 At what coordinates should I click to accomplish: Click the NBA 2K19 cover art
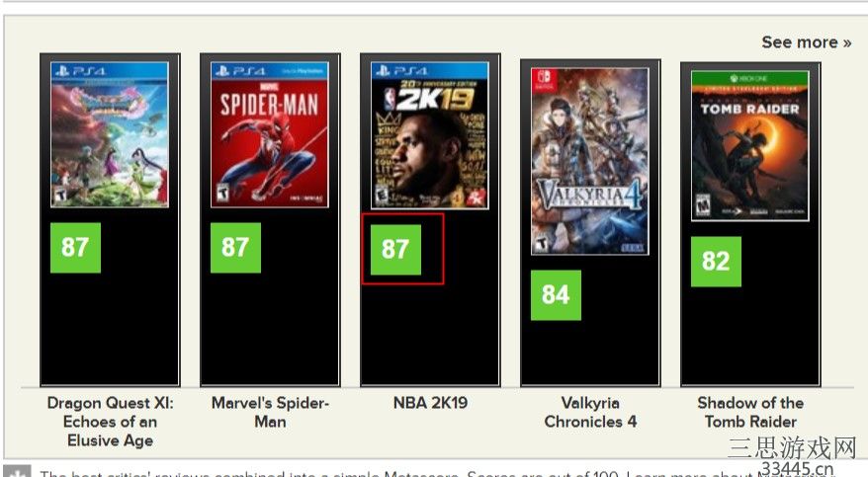(430, 135)
